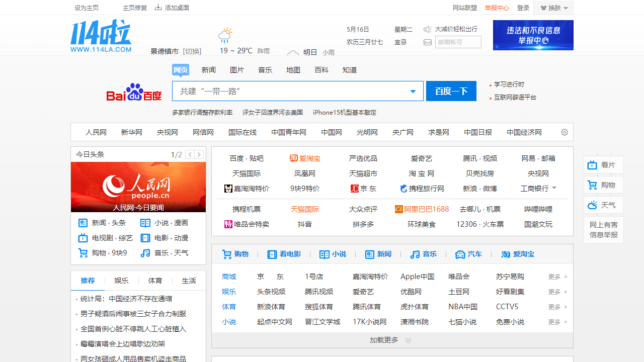Open 12306·火车票 link
The width and height of the screenshot is (644, 362).
480,224
